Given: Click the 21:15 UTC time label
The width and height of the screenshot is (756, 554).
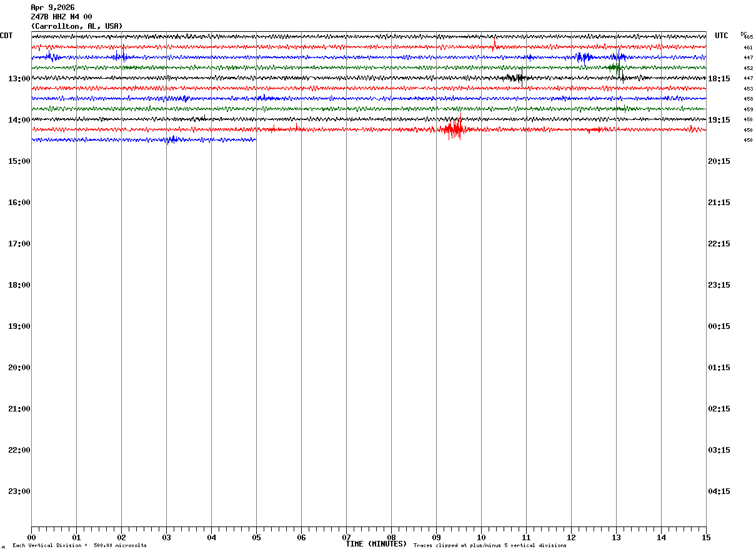Looking at the screenshot, I should tap(719, 202).
